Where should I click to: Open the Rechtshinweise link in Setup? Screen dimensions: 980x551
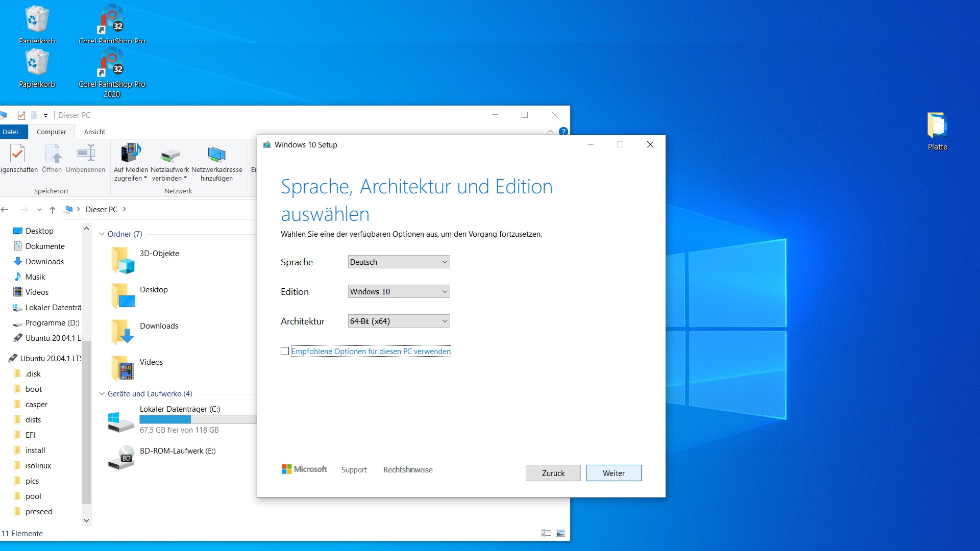pos(408,470)
